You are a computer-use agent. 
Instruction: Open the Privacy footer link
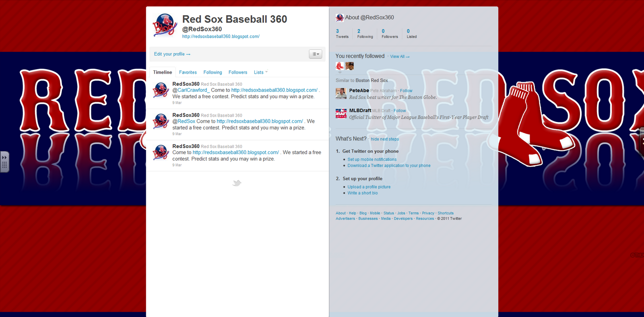tap(428, 213)
